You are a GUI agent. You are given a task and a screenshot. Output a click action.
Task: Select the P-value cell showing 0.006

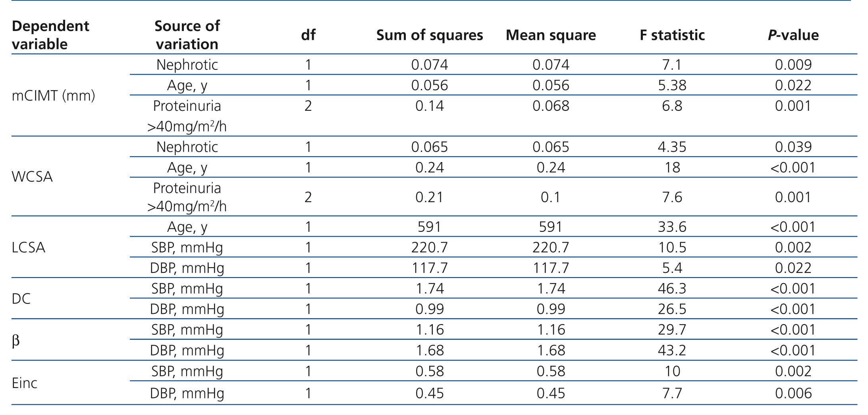tap(793, 393)
